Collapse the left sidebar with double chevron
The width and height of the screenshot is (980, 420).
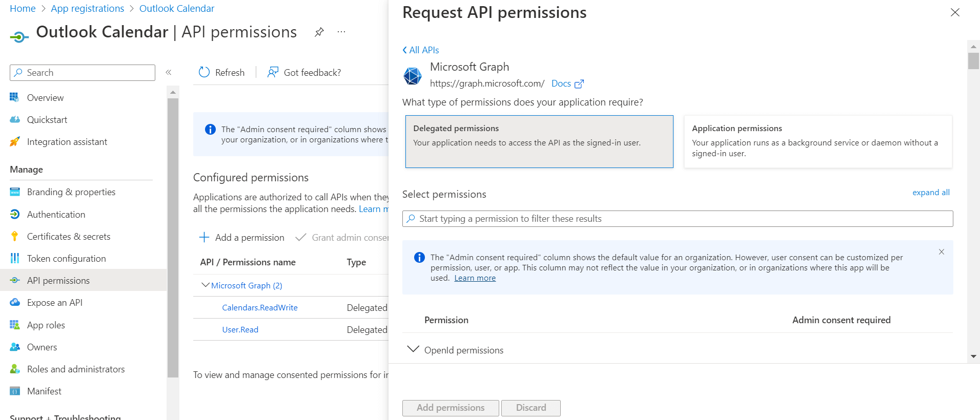coord(169,72)
